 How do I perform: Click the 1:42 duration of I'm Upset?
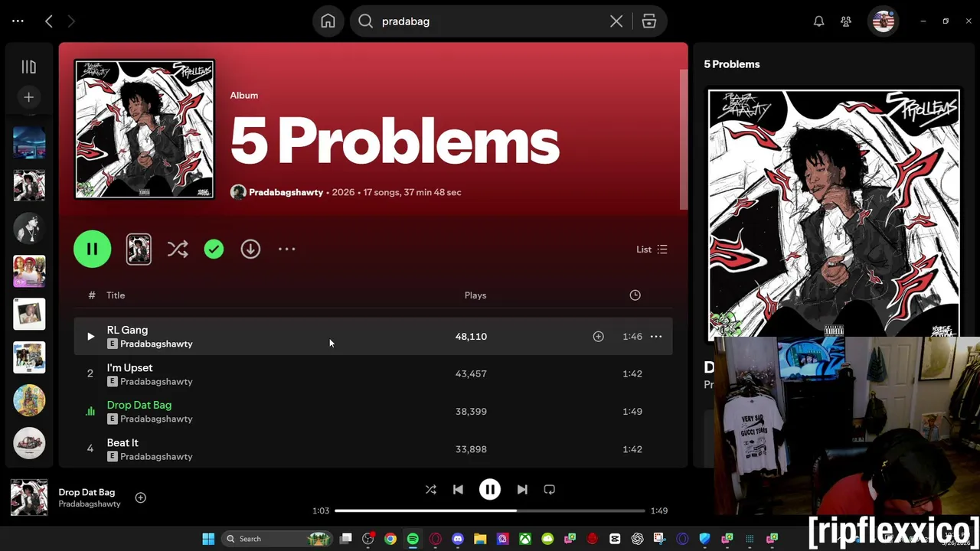632,373
